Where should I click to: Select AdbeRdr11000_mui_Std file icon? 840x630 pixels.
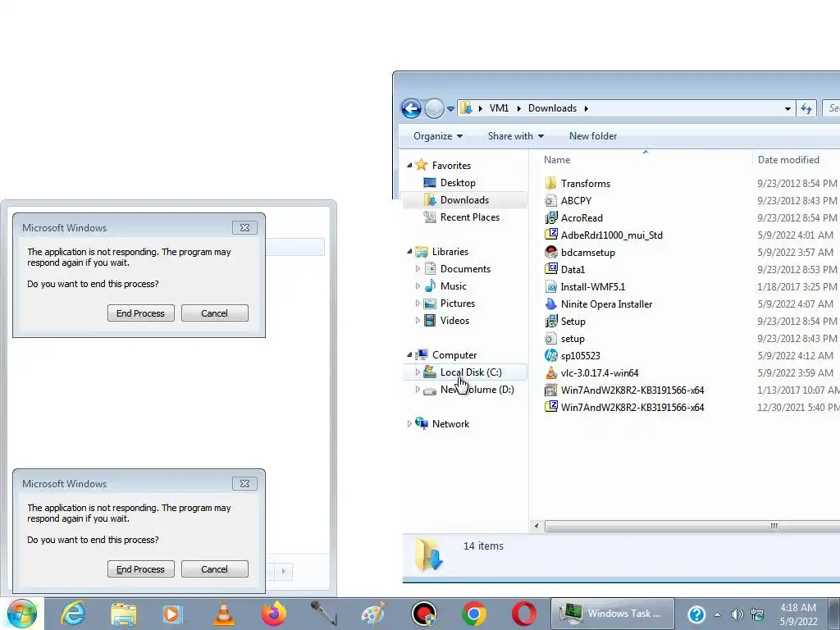coord(550,235)
